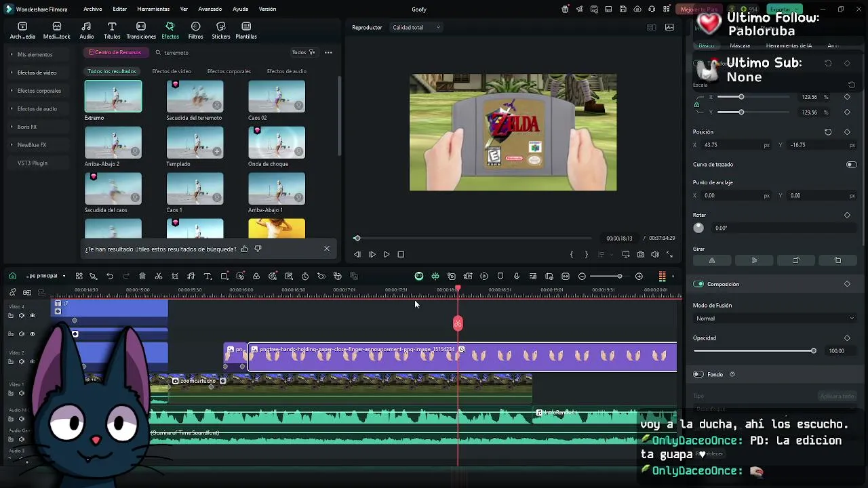The height and width of the screenshot is (488, 868).
Task: Stop the preview playback
Action: pos(401,255)
